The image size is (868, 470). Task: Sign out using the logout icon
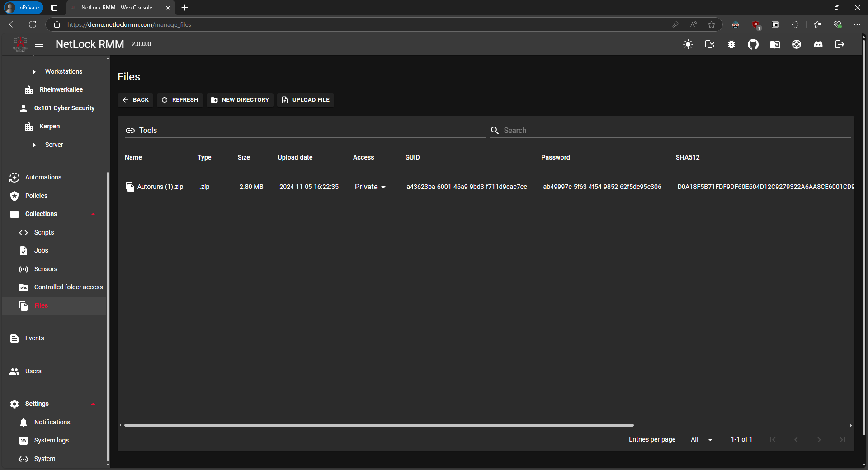840,44
